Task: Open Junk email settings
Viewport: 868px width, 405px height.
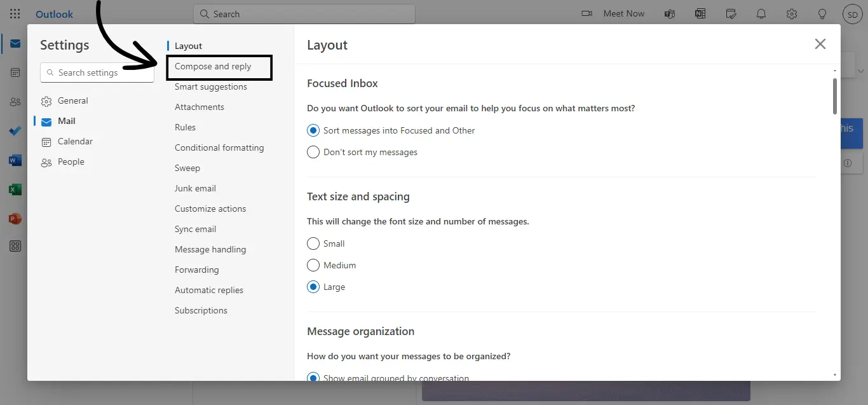Action: (195, 188)
